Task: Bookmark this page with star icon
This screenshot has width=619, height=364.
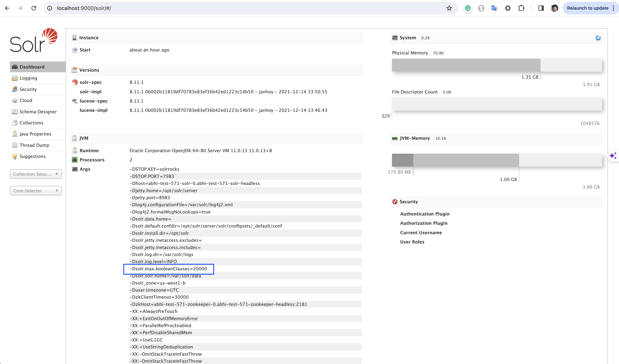Action: pyautogui.click(x=449, y=8)
